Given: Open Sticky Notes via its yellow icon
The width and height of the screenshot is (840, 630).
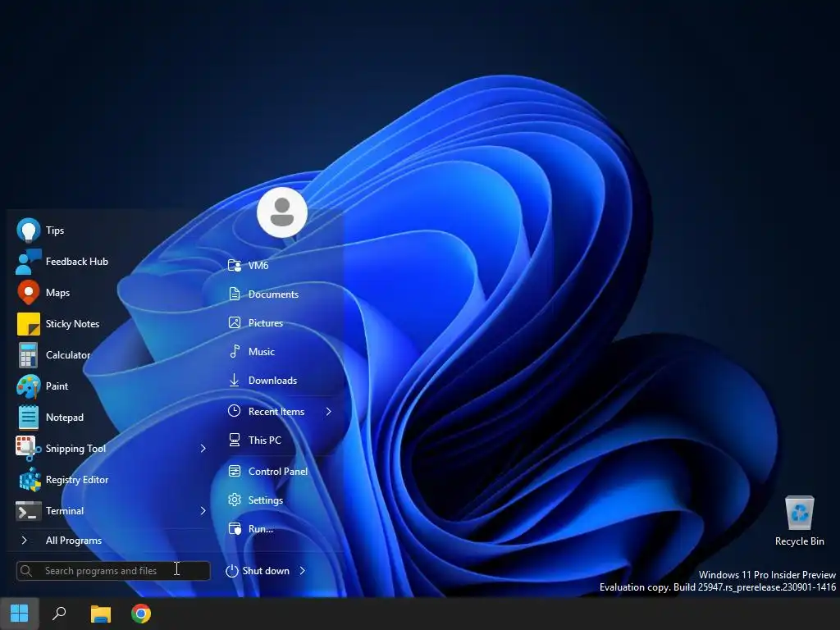Looking at the screenshot, I should 29,323.
